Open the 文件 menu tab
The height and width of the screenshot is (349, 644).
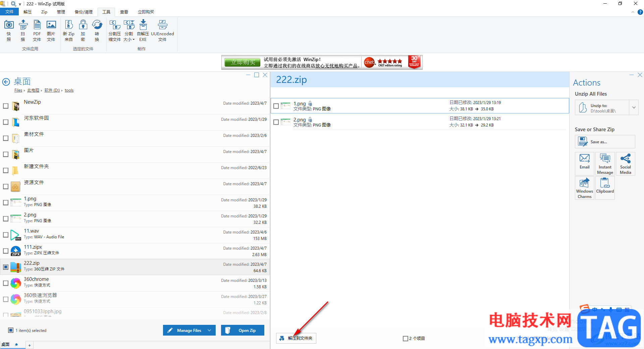pos(9,12)
